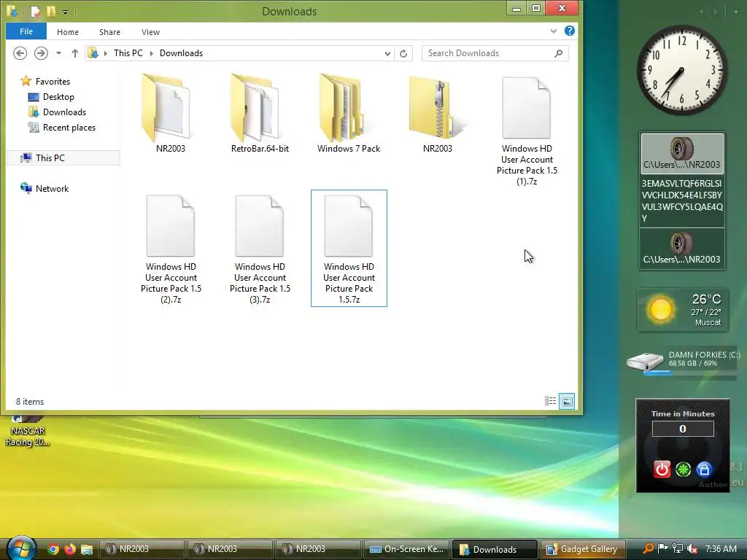This screenshot has height=560, width=747.
Task: Select Windows HD User Account Picture Pack 1.5 (2).7z
Action: (x=171, y=248)
